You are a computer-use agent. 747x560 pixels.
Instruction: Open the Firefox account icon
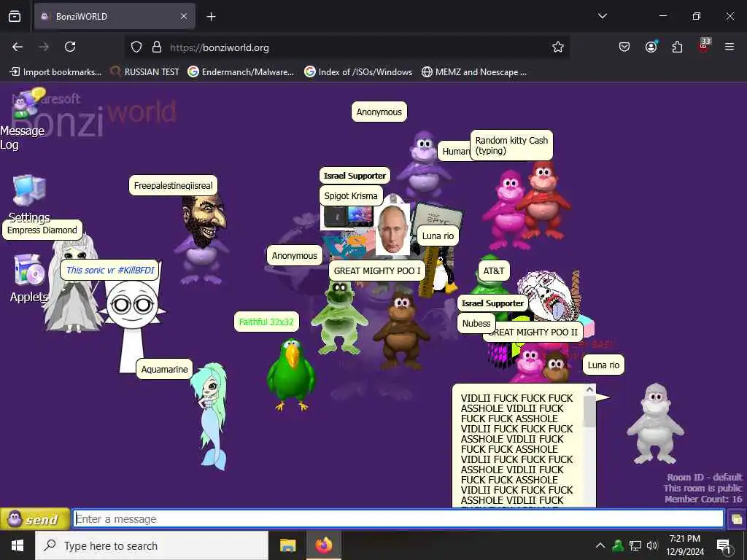coord(651,47)
